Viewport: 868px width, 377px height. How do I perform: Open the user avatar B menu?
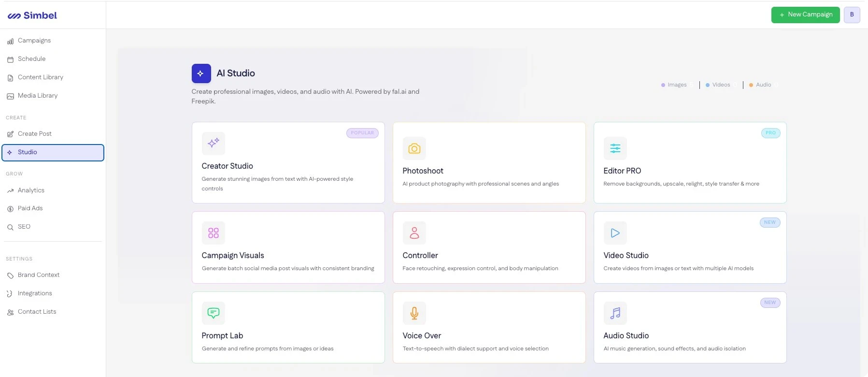point(852,14)
